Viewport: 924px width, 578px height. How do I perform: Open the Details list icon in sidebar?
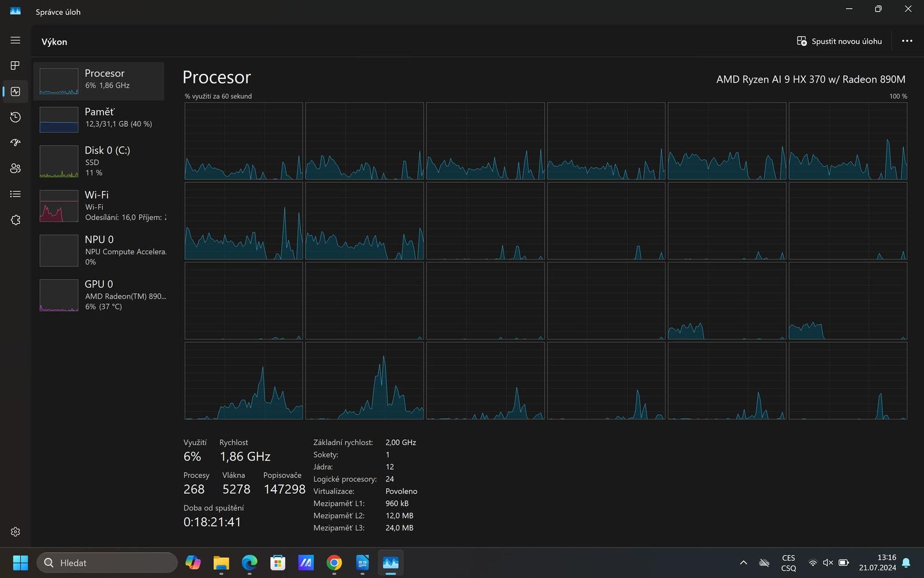pos(16,194)
